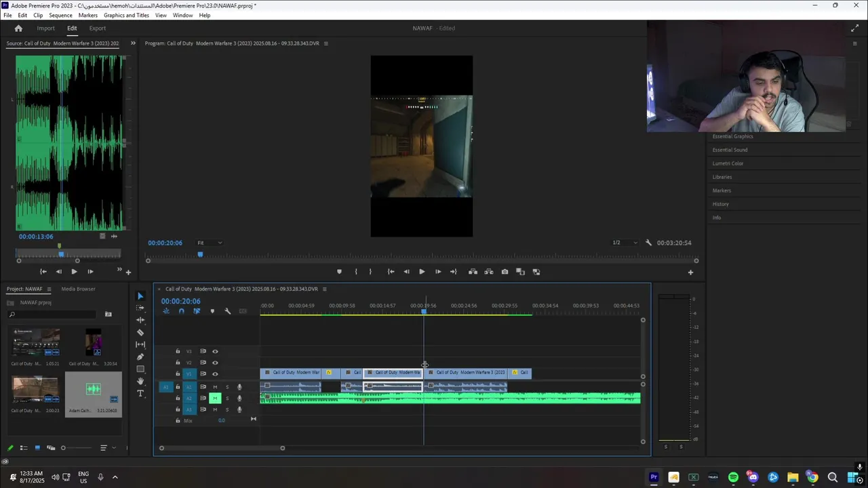Open the Fit zoom level dropdown

210,243
